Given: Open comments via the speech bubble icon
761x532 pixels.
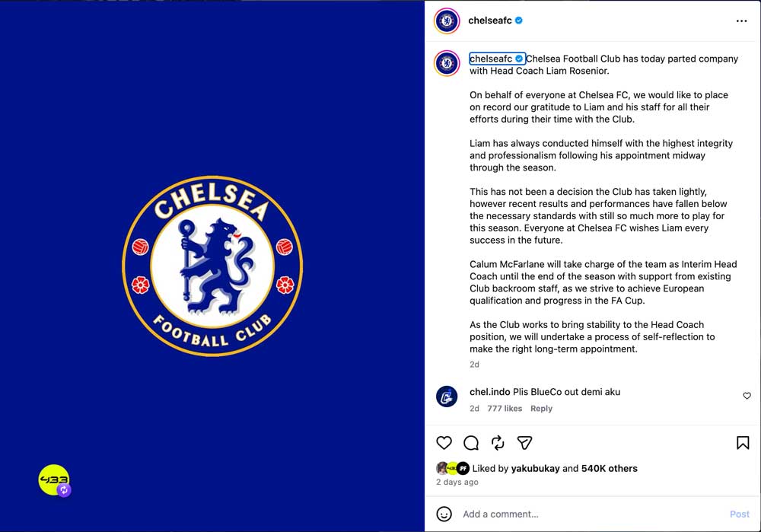Looking at the screenshot, I should coord(471,442).
